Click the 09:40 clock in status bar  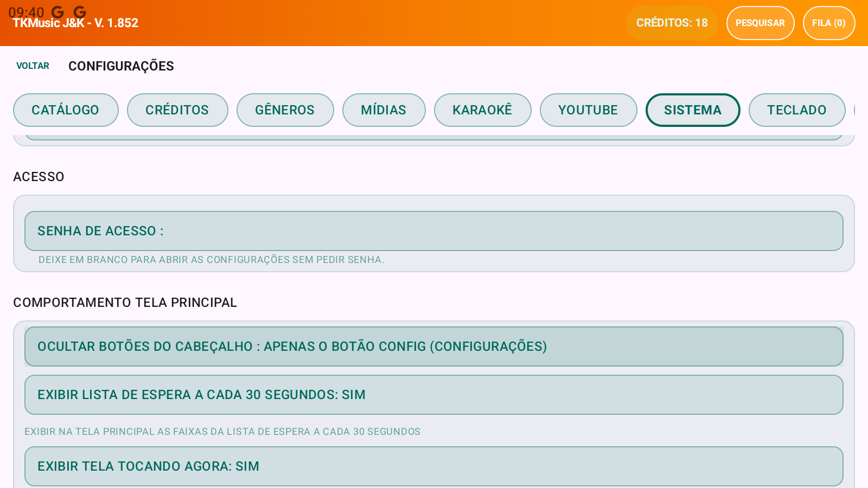pos(26,12)
